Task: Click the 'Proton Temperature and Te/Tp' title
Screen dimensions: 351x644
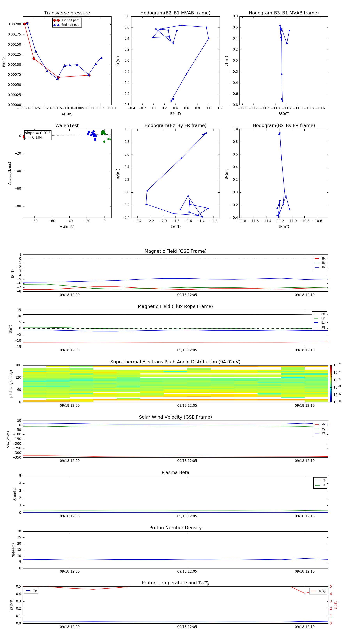Action: [x=175, y=583]
